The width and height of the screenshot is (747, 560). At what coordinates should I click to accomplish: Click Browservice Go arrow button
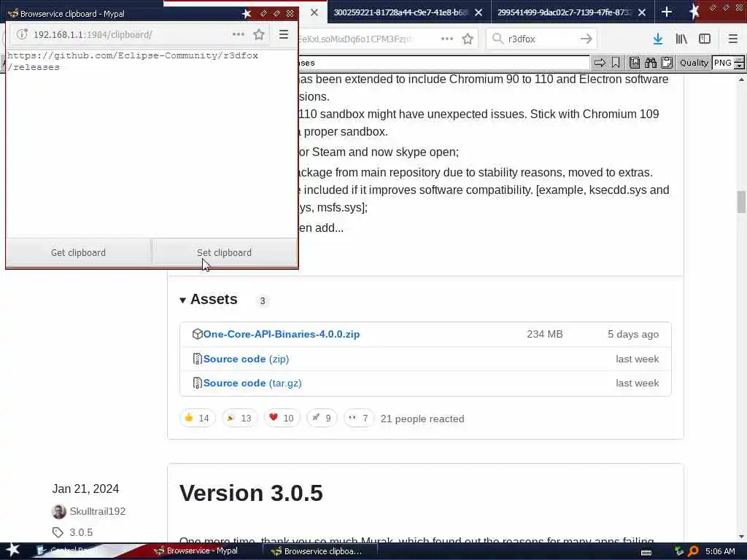(600, 63)
